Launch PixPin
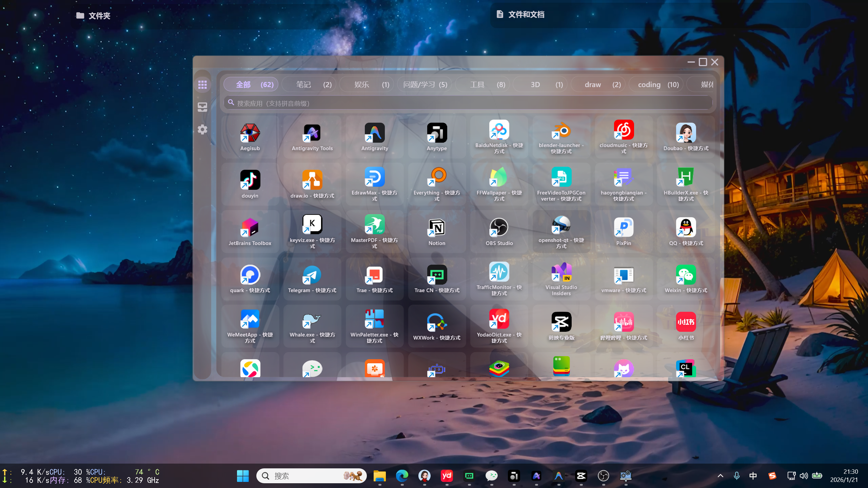 623,230
